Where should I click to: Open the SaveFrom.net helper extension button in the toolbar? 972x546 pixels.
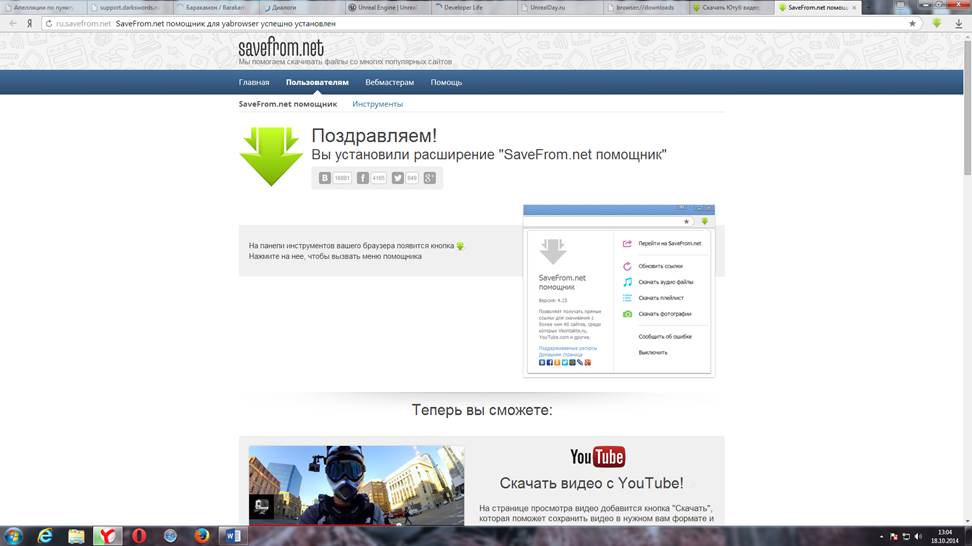tap(937, 24)
